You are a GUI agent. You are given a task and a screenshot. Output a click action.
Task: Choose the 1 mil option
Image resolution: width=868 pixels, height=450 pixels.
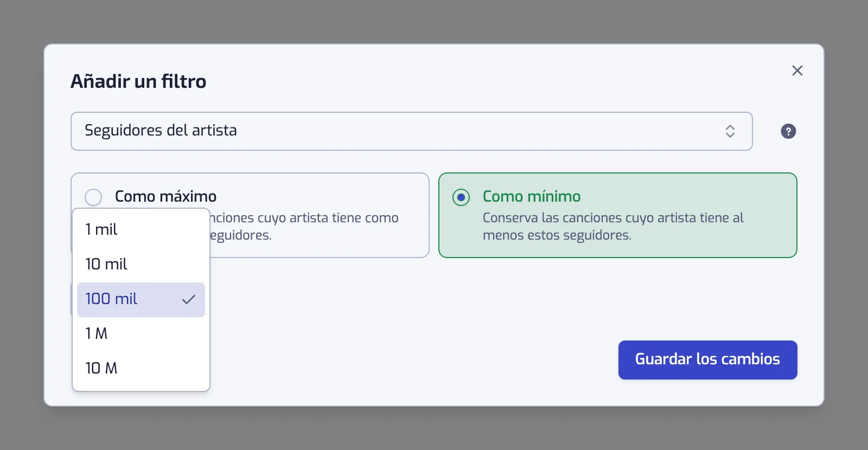tap(141, 229)
